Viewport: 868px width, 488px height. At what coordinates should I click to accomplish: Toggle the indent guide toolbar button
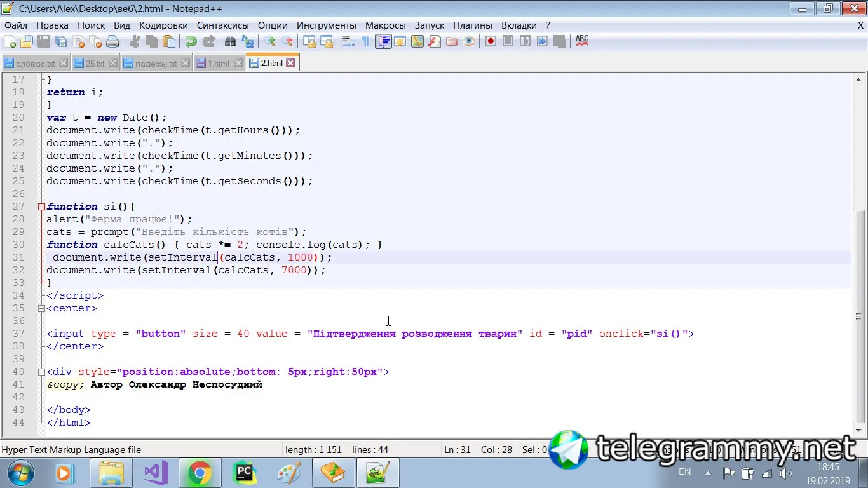tap(383, 42)
